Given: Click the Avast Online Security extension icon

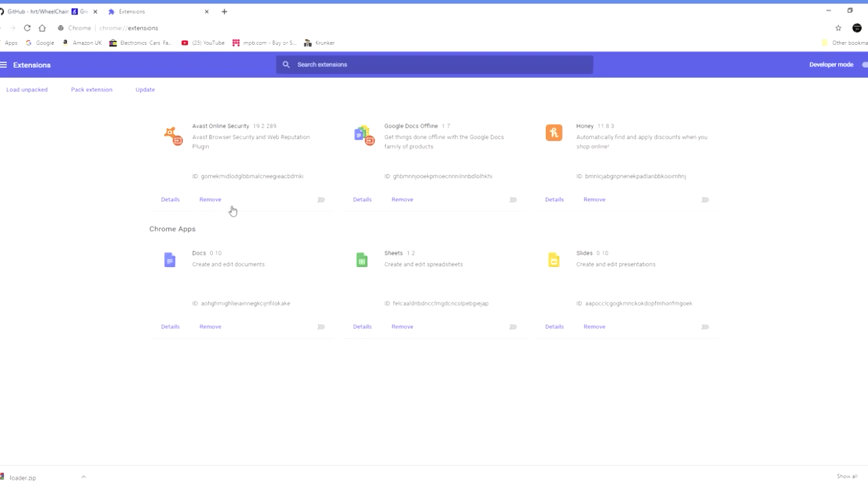Looking at the screenshot, I should click(x=173, y=136).
